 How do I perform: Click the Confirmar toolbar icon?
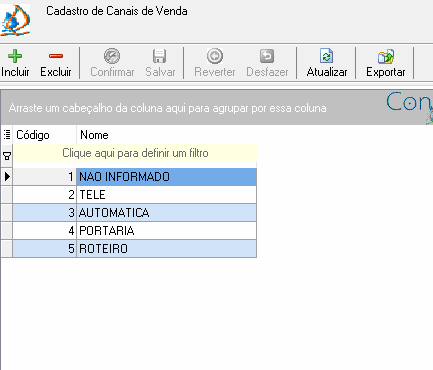tap(112, 56)
